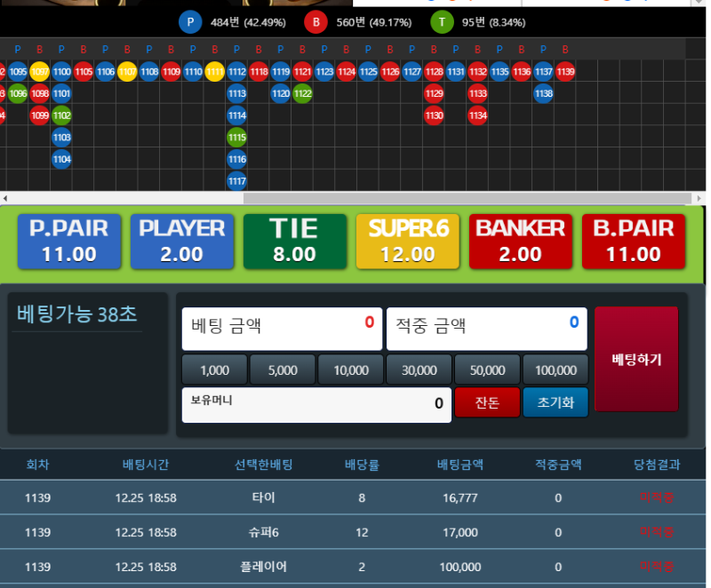Add 5,000 chip amount
Screen dimensions: 711x588
click(x=283, y=370)
